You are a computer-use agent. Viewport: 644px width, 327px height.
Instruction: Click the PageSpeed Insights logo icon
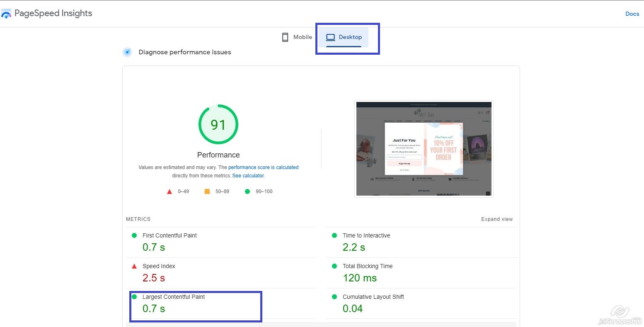click(6, 14)
